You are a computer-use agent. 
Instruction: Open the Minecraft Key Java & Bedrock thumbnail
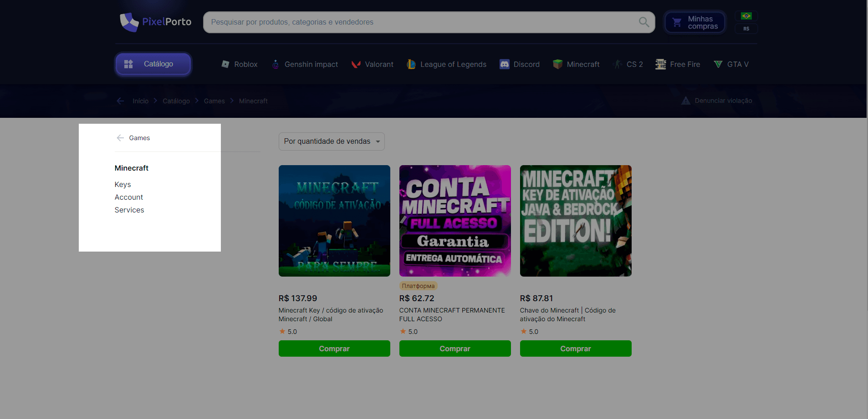pos(576,221)
